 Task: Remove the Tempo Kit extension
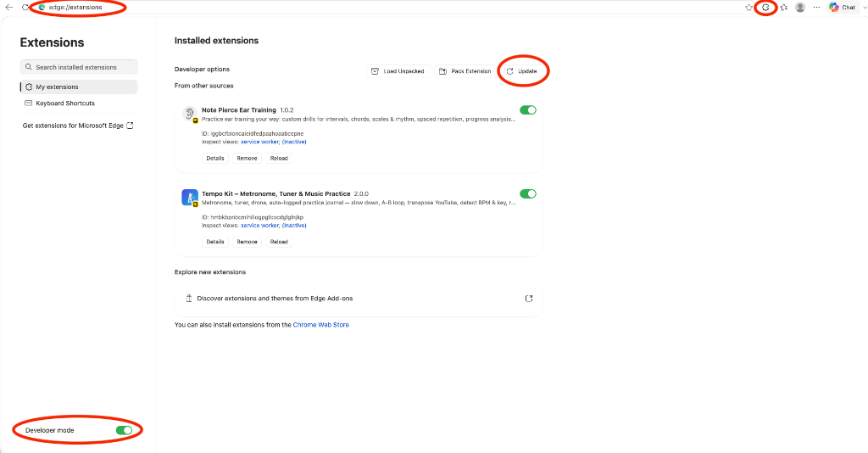tap(247, 242)
